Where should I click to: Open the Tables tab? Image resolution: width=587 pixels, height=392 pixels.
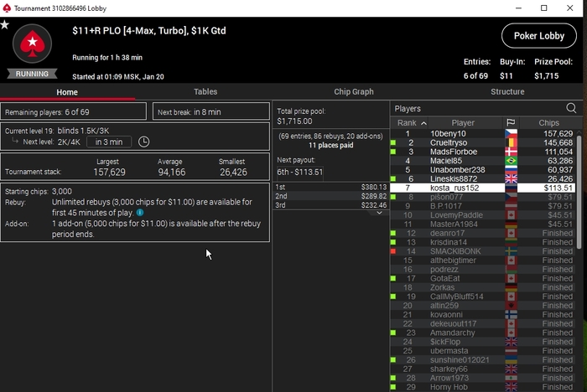pos(205,91)
